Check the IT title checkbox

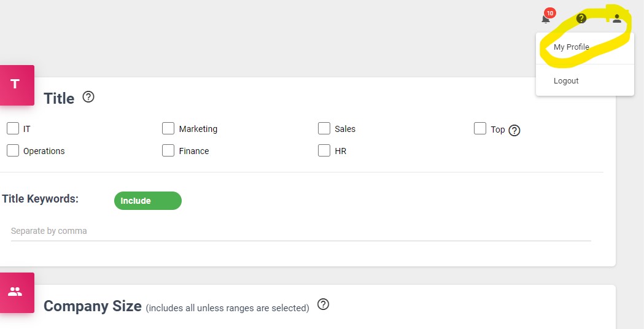pyautogui.click(x=13, y=128)
